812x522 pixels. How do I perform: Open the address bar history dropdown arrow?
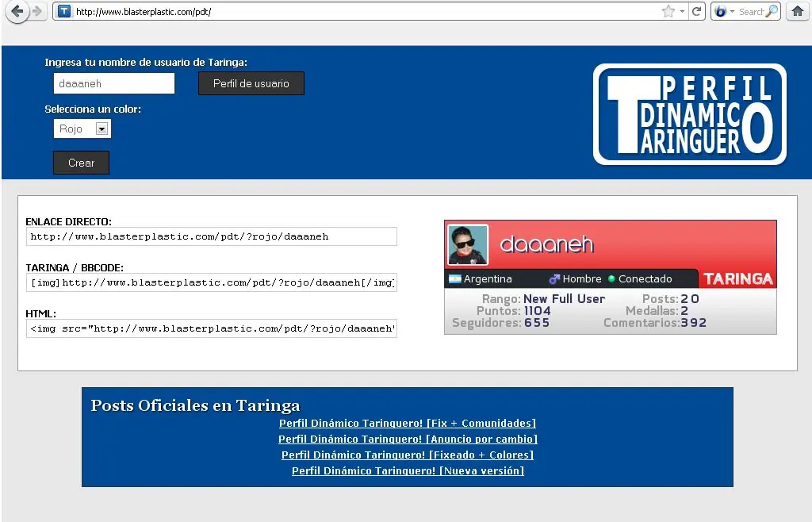(682, 11)
